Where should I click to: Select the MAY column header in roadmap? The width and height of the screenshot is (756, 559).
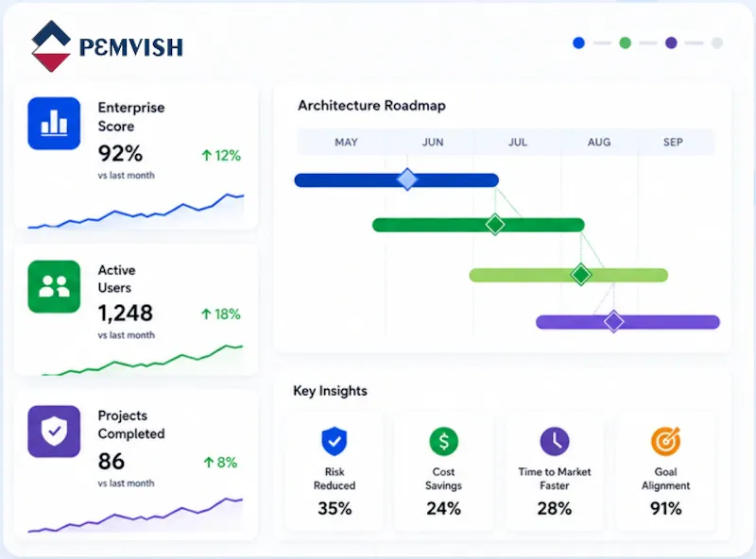pos(346,143)
